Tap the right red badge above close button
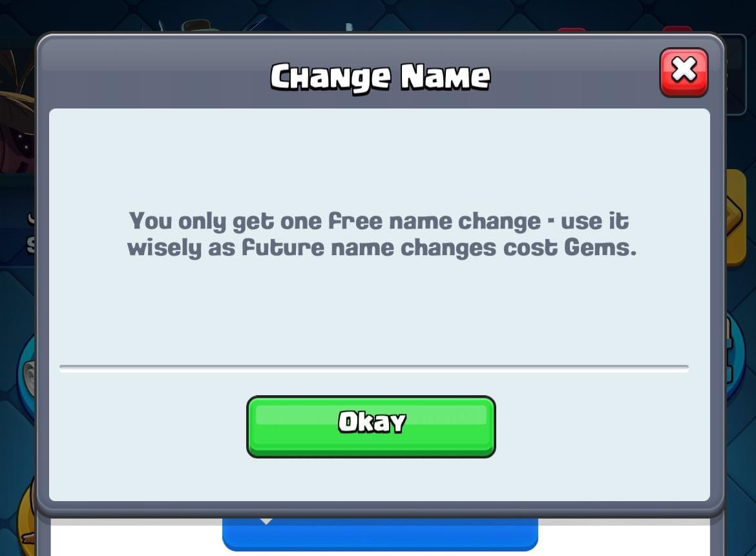The width and height of the screenshot is (756, 556). click(x=677, y=30)
